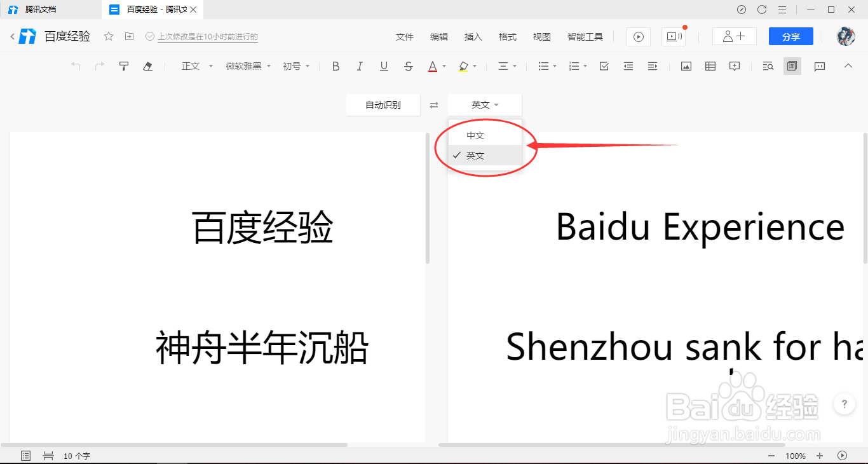This screenshot has width=868, height=464.
Task: Toggle the translate tool icon
Action: pos(792,66)
